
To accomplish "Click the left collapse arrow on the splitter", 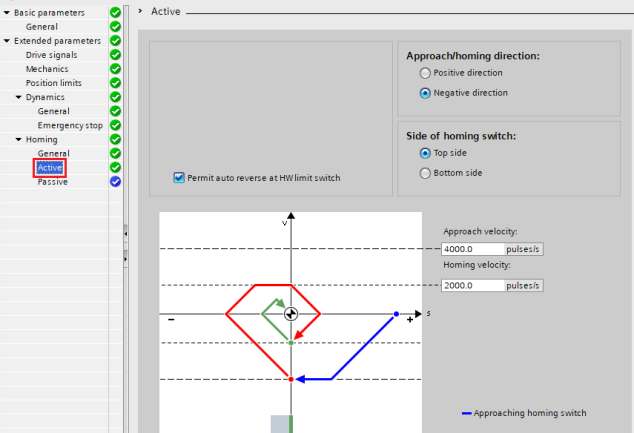I will 126,234.
